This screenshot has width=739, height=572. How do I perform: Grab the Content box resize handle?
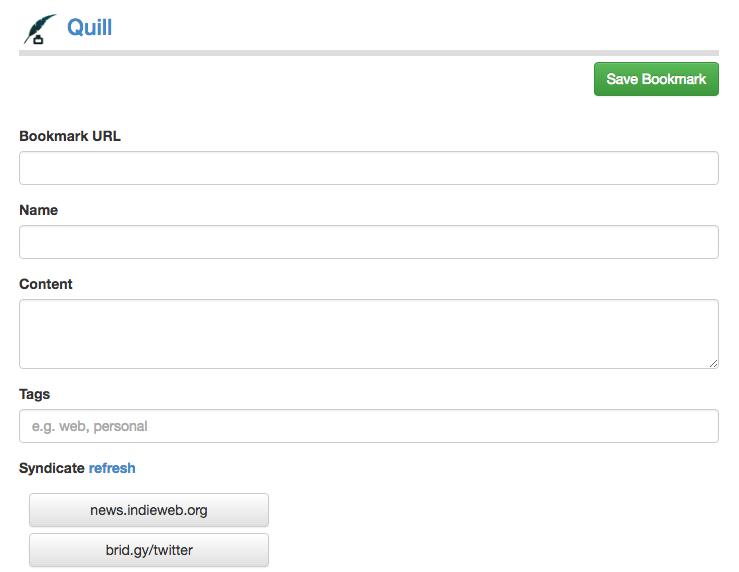(x=713, y=363)
